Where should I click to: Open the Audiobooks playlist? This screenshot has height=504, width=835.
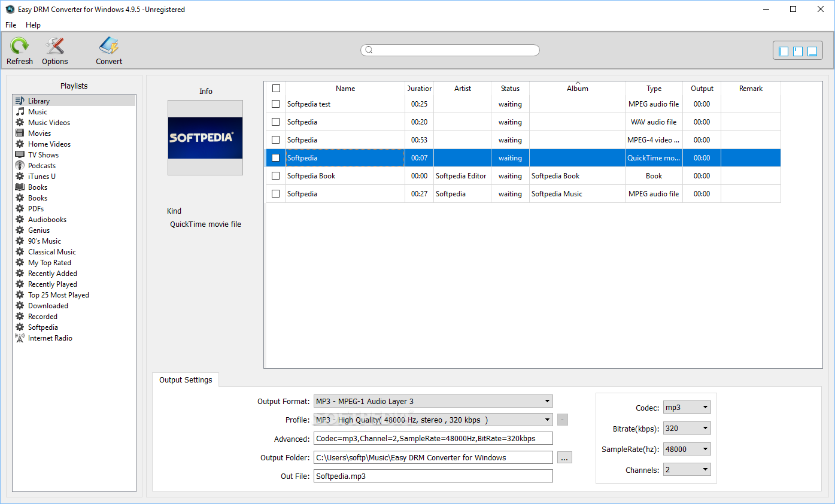point(47,220)
